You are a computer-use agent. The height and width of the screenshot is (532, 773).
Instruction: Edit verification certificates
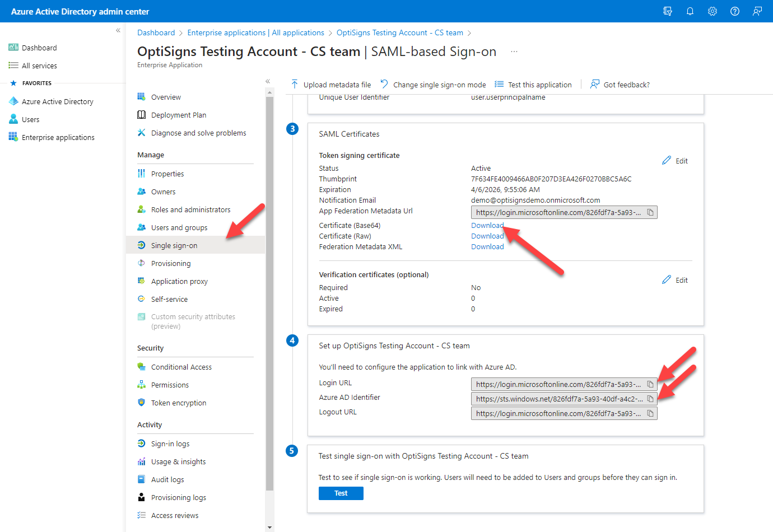675,280
